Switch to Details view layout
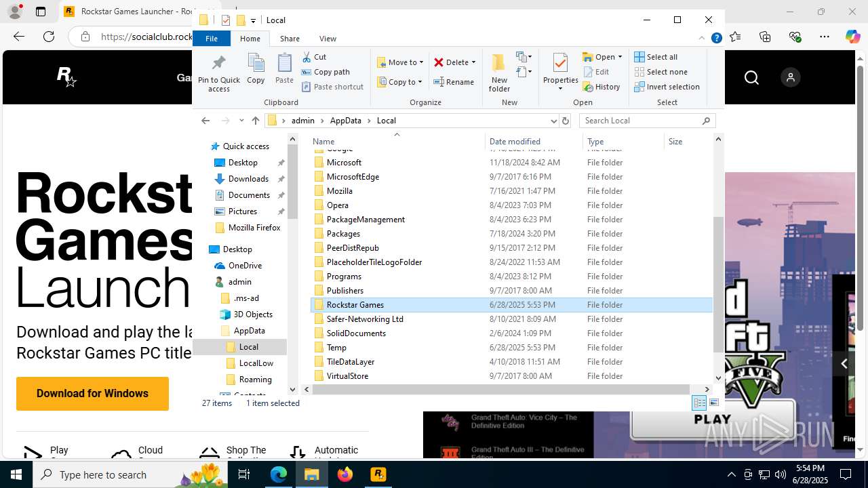This screenshot has width=868, height=488. [x=699, y=403]
